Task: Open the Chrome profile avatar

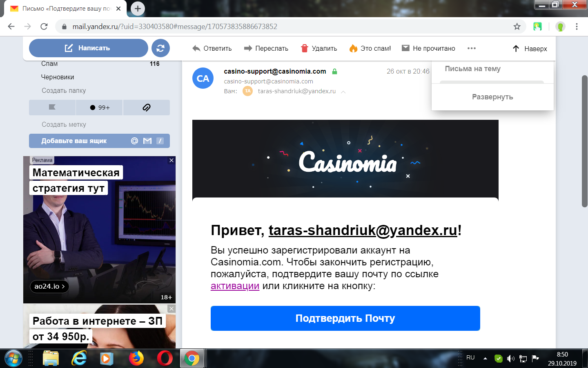Action: tap(560, 27)
